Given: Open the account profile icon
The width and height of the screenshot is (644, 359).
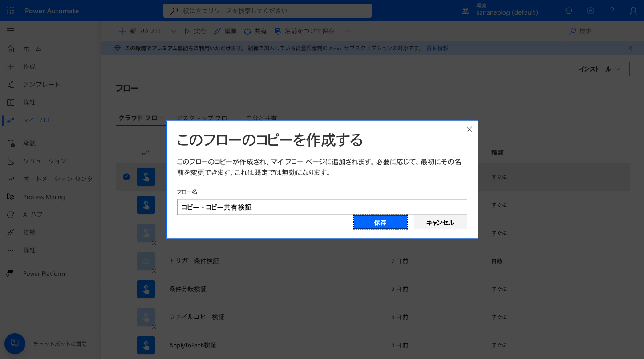Looking at the screenshot, I should pyautogui.click(x=633, y=11).
